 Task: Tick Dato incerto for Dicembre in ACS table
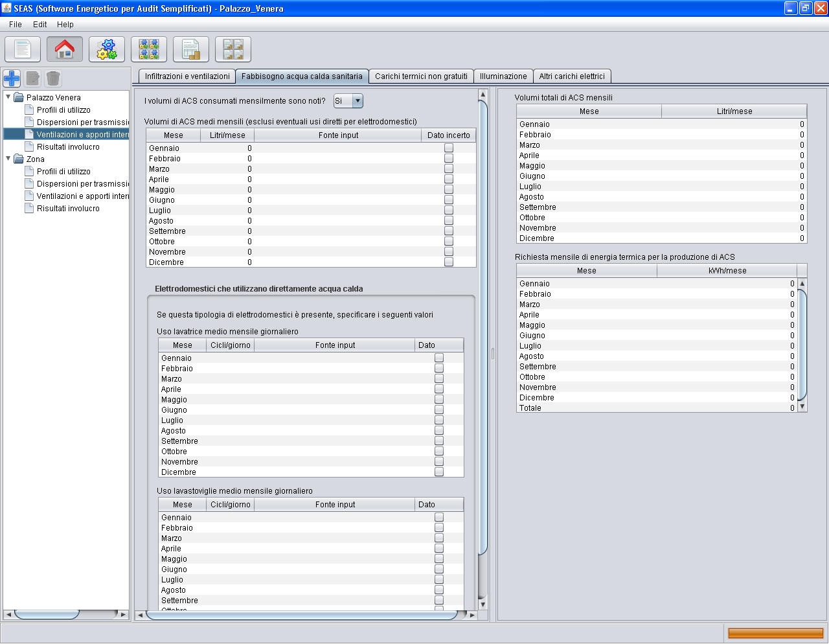(x=449, y=262)
